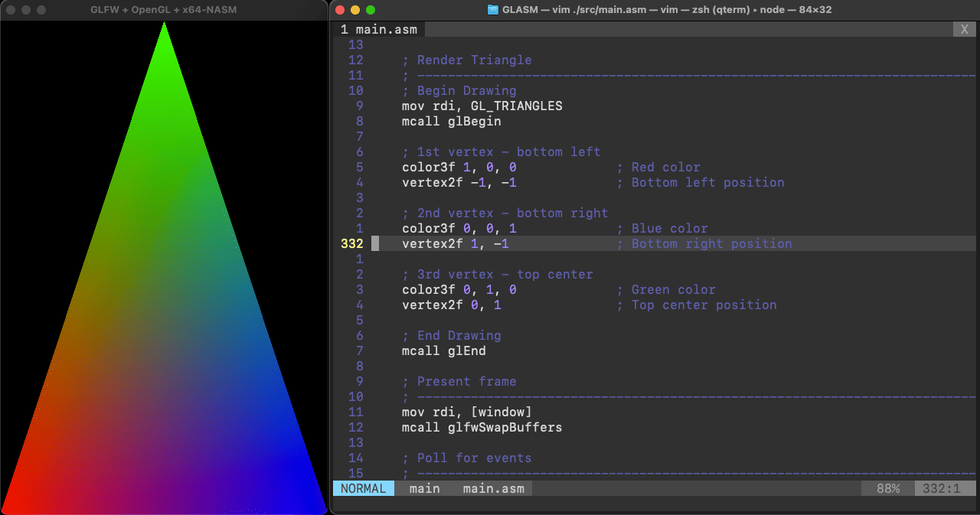The height and width of the screenshot is (515, 980).
Task: Click the 'color3f 1, 0, 0' code
Action: (x=459, y=168)
